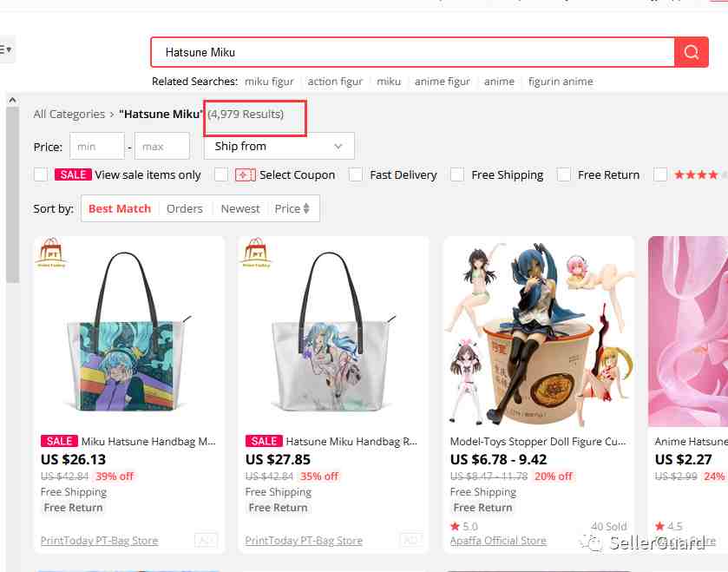This screenshot has height=572, width=728.
Task: Click the US $27.85 price
Action: point(278,460)
